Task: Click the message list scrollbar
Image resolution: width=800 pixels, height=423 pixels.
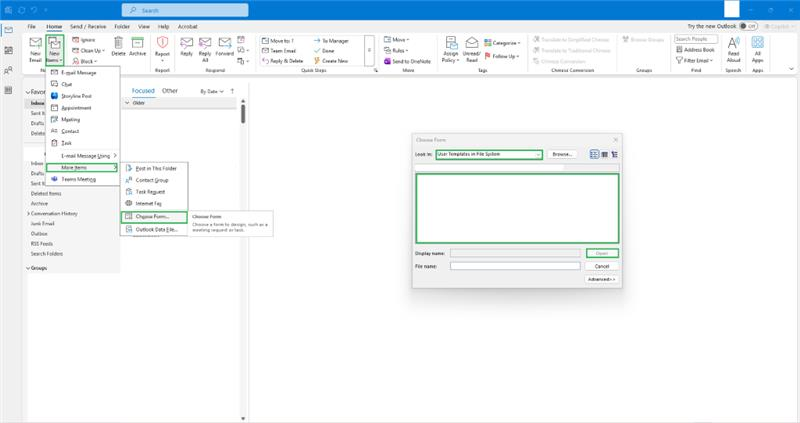Action: 243,114
